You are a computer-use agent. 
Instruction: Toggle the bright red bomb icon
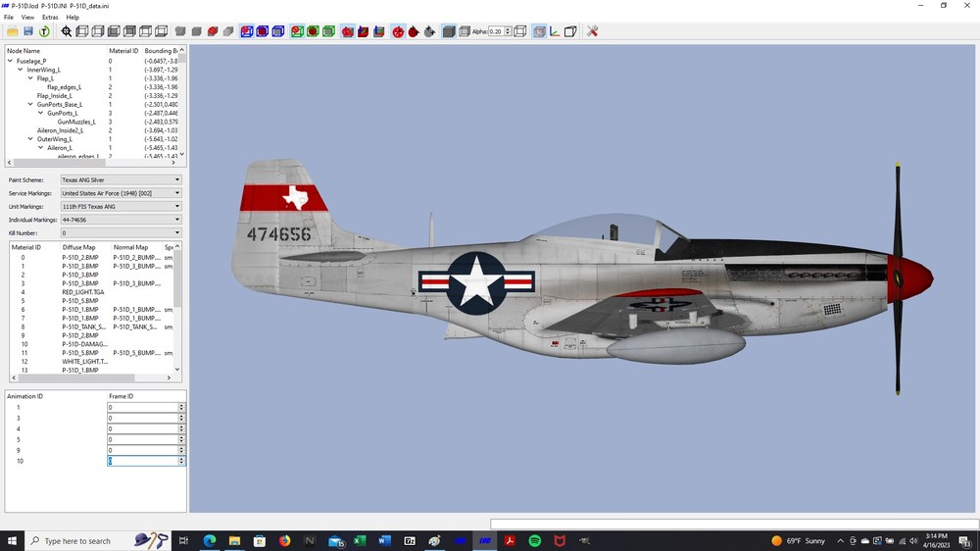coord(398,31)
